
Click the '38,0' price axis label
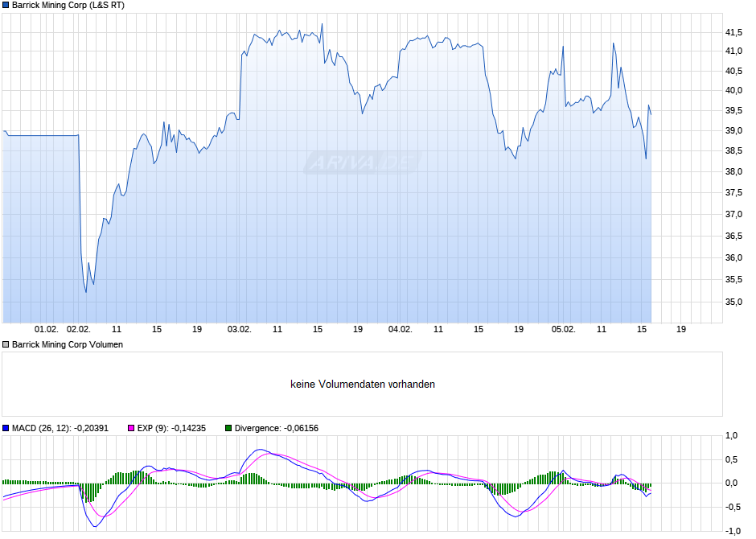tap(733, 171)
